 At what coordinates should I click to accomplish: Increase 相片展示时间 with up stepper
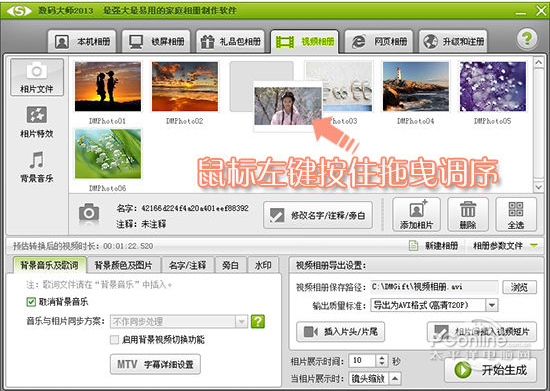click(382, 357)
